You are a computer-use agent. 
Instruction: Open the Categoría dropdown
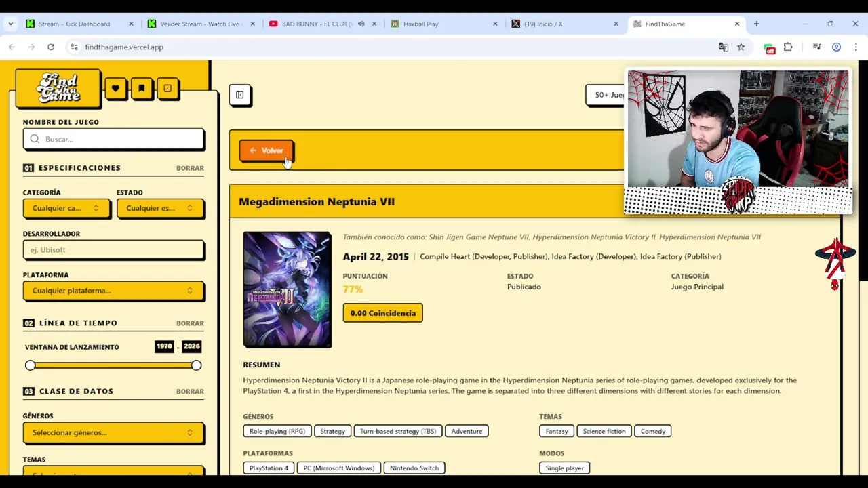point(66,208)
